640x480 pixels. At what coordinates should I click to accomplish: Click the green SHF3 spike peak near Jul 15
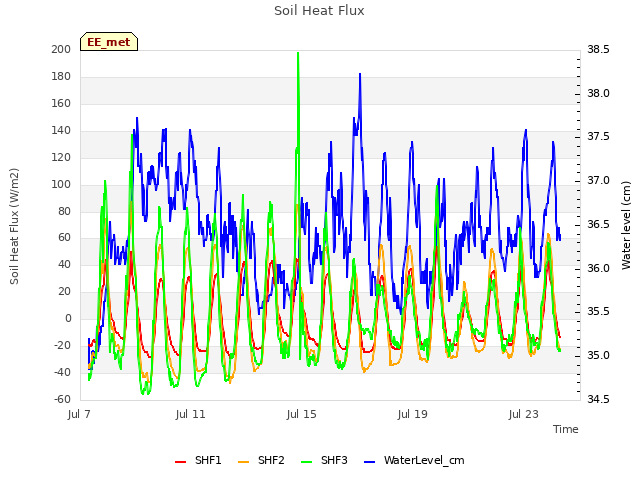(x=298, y=53)
